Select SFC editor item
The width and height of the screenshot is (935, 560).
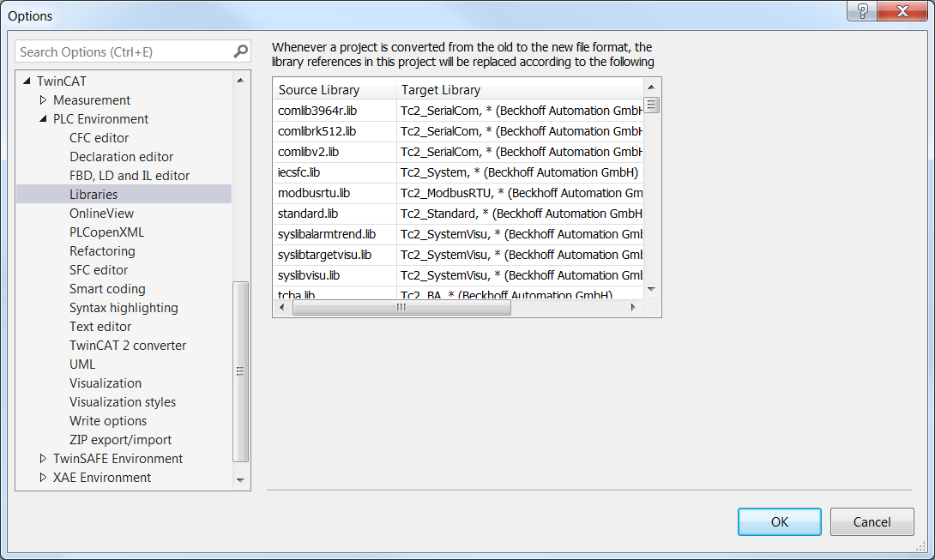99,270
